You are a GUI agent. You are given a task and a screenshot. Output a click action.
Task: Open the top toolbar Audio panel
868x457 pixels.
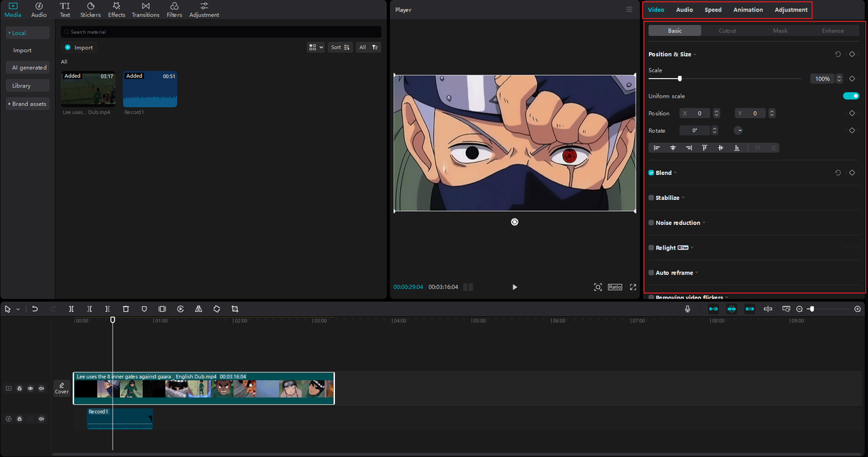pyautogui.click(x=39, y=9)
